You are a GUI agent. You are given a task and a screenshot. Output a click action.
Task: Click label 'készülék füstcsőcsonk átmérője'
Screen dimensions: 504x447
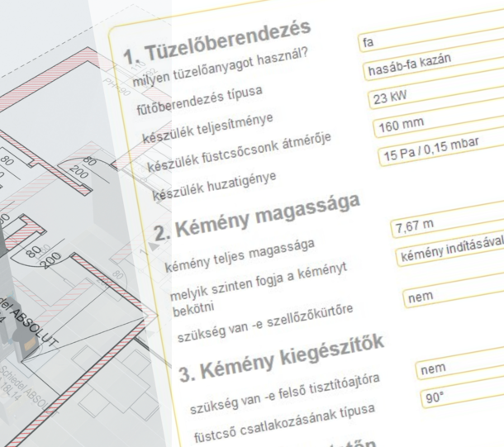pyautogui.click(x=239, y=152)
